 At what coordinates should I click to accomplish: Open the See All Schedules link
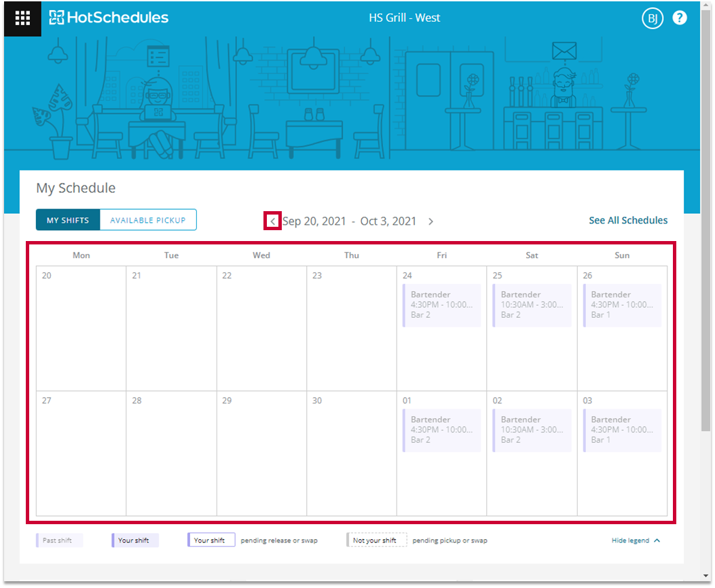coord(628,221)
